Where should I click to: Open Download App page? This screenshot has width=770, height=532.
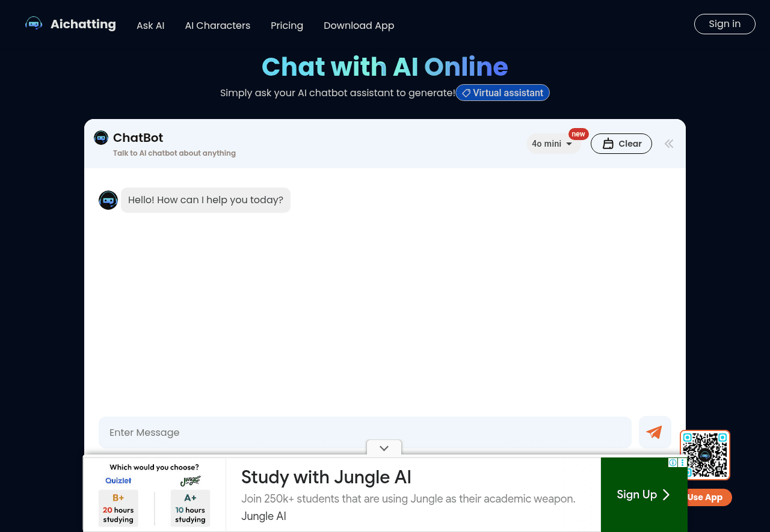(x=359, y=26)
